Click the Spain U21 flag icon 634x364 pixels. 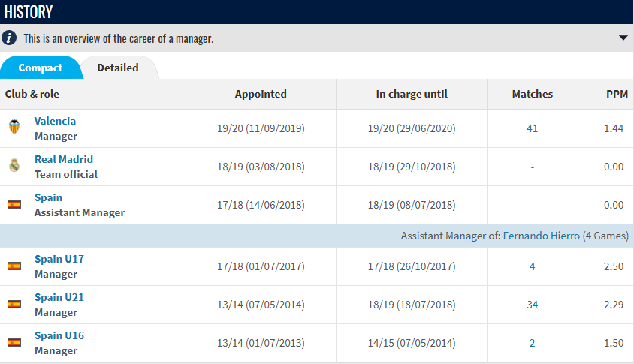pyautogui.click(x=14, y=304)
